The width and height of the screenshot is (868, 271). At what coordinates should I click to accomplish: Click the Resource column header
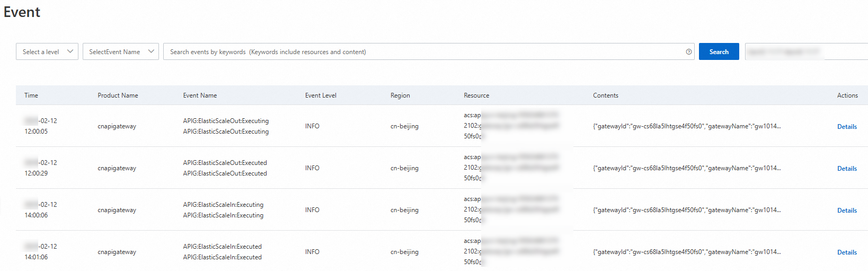476,95
